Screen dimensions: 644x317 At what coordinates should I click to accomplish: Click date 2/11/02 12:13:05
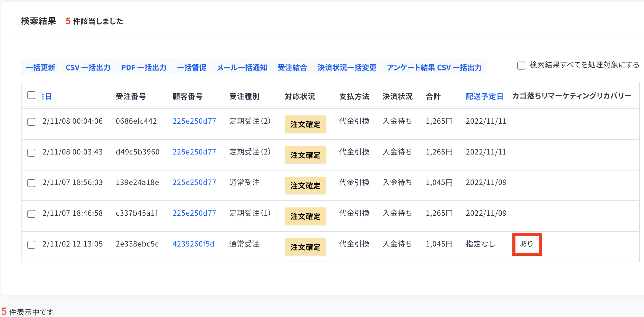(x=73, y=244)
